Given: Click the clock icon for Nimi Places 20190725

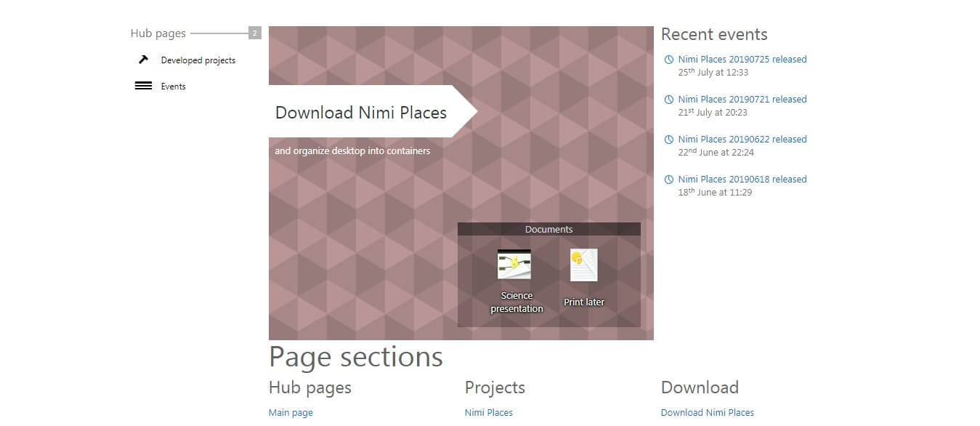Looking at the screenshot, I should [669, 60].
